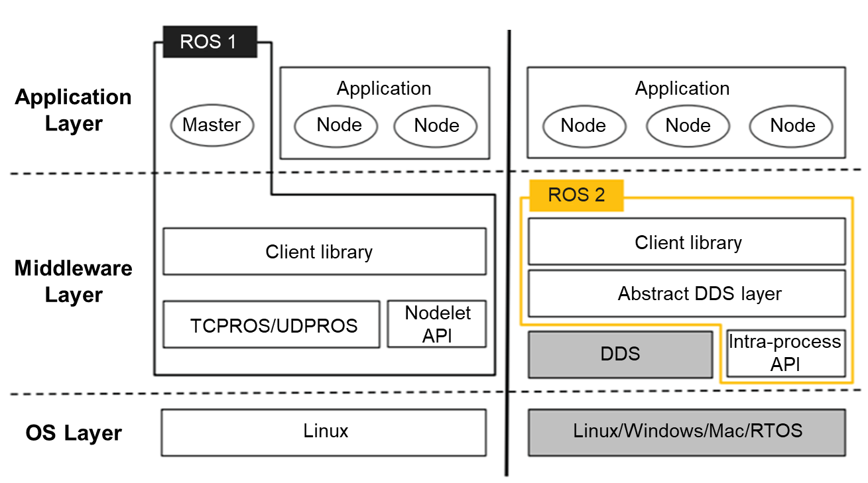Click the Nodelet API box
868x483 pixels.
tap(437, 324)
